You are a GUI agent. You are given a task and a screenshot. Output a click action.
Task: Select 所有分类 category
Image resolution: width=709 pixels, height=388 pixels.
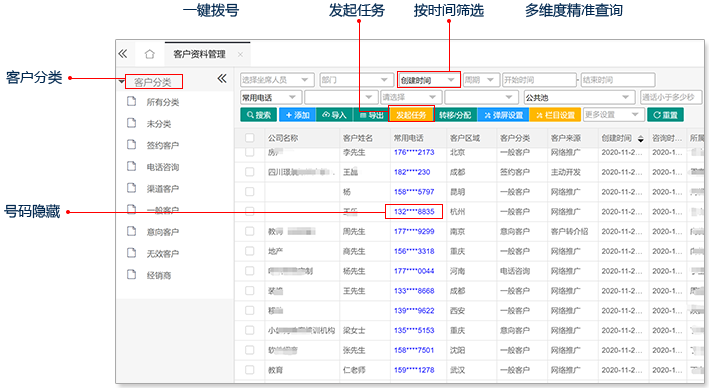[163, 102]
